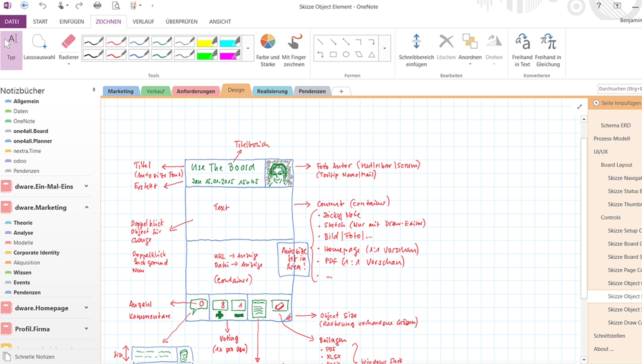This screenshot has height=364, width=642.
Task: Switch to the ÜBERPRÜFEN ribbon tab
Action: point(182,22)
